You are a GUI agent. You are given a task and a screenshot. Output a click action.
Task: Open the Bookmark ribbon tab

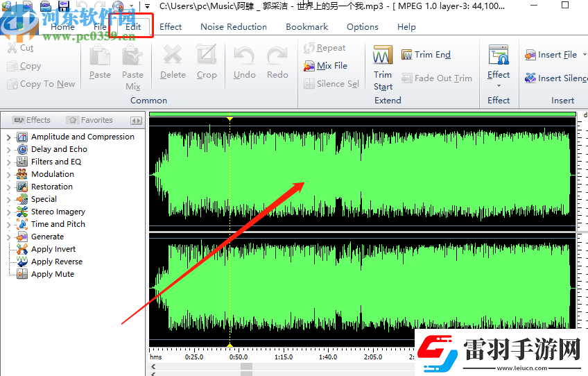[306, 27]
